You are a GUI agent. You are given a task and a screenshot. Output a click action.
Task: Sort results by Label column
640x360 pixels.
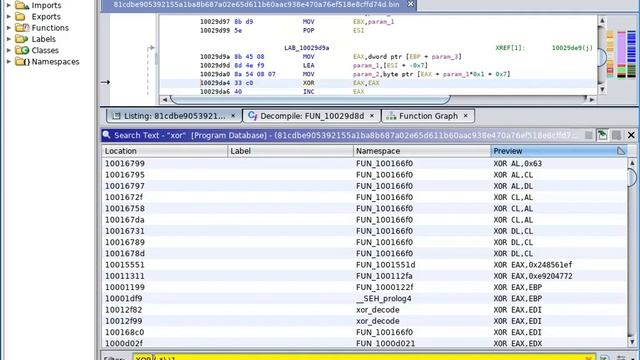(290, 151)
